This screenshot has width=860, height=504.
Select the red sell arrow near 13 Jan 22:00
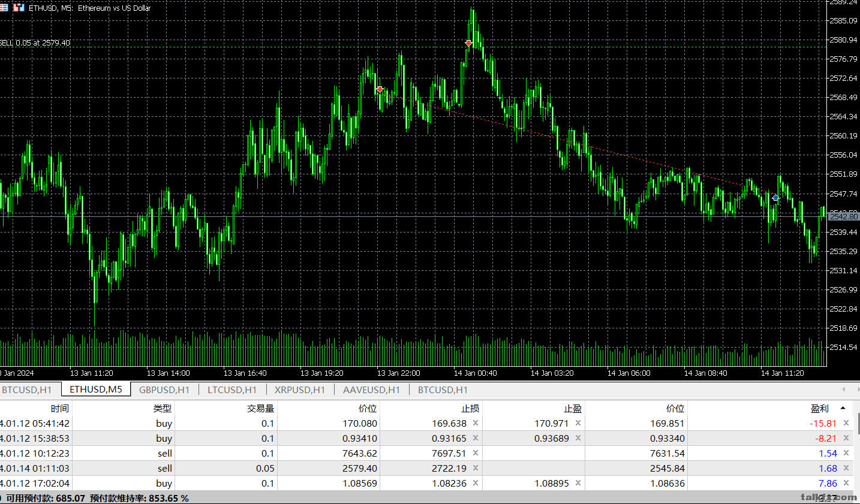tap(380, 90)
